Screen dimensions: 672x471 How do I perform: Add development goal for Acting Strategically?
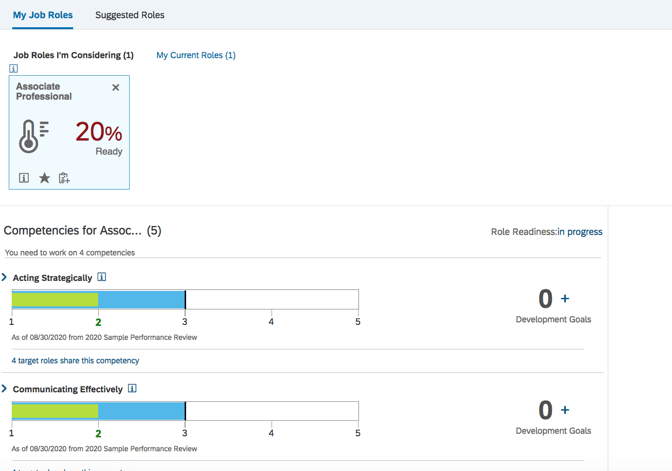565,299
